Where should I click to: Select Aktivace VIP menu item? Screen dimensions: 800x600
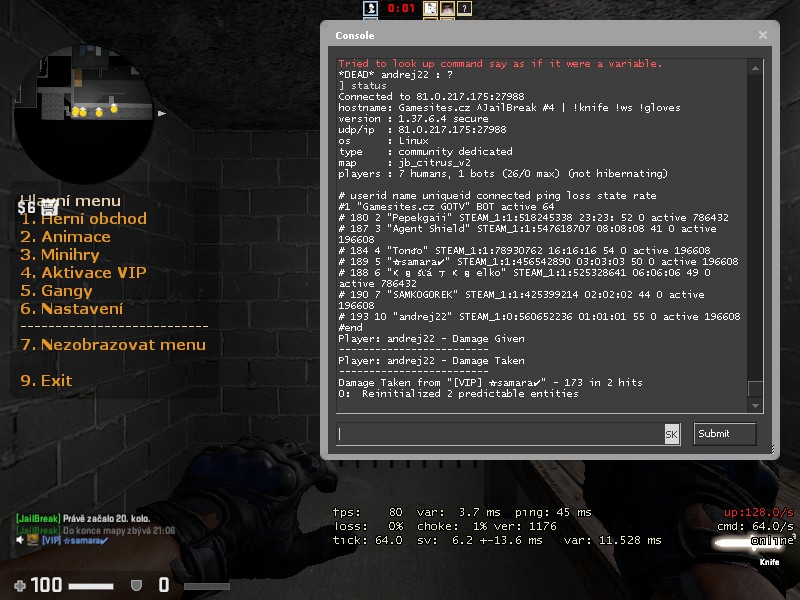point(83,273)
